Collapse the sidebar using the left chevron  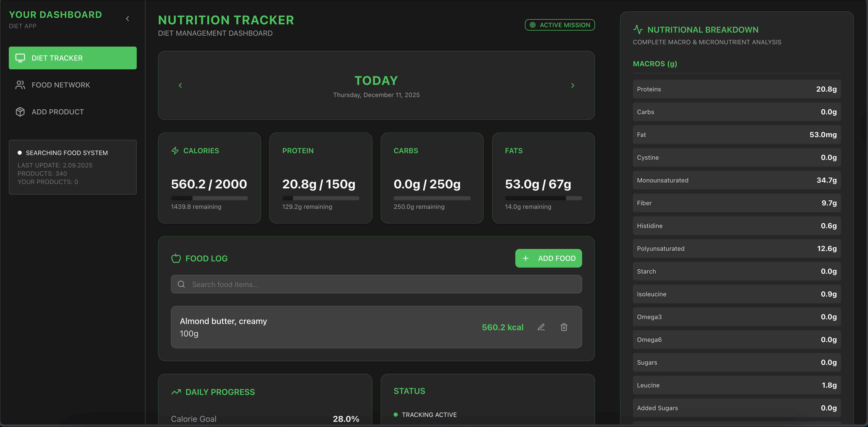pyautogui.click(x=127, y=19)
